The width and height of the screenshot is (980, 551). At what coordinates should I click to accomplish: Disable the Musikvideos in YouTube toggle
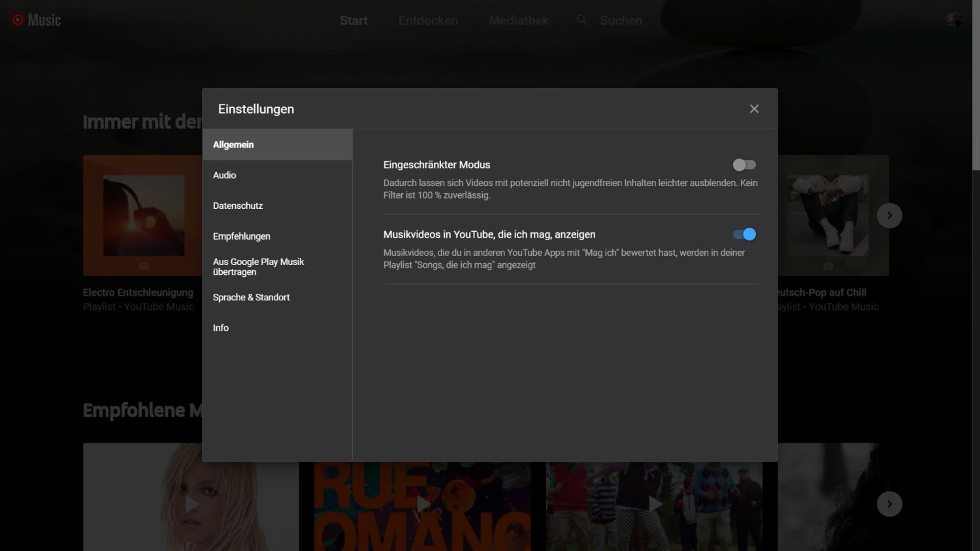point(744,234)
